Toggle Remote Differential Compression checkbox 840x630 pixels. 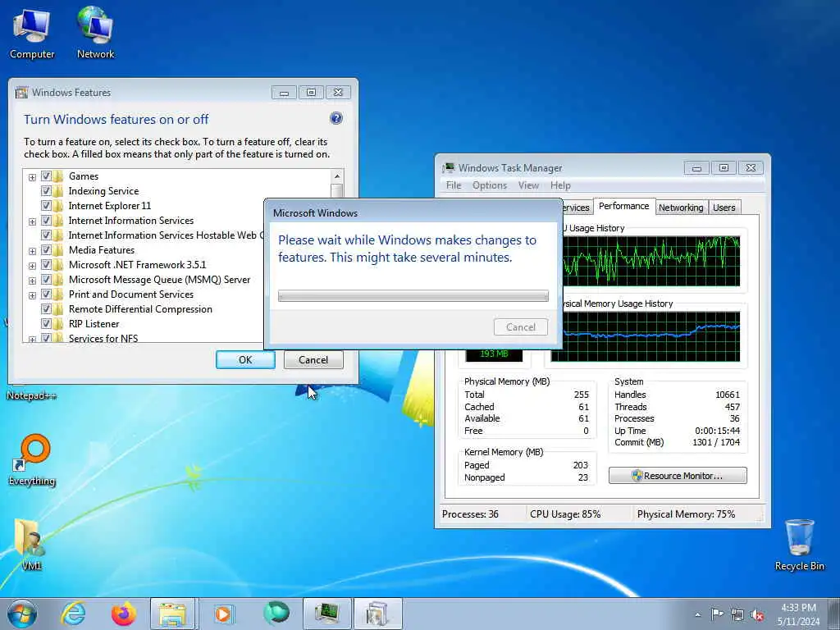click(x=46, y=309)
